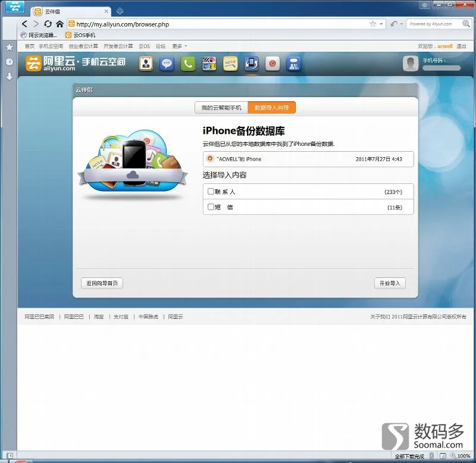The height and width of the screenshot is (463, 476).
Task: Open a new tab with plus icon
Action: 120,11
